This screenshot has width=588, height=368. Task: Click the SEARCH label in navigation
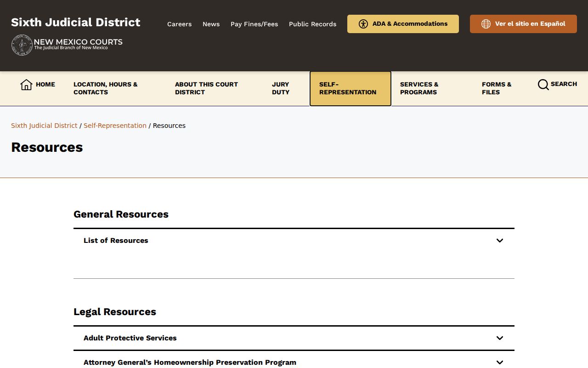tap(564, 84)
